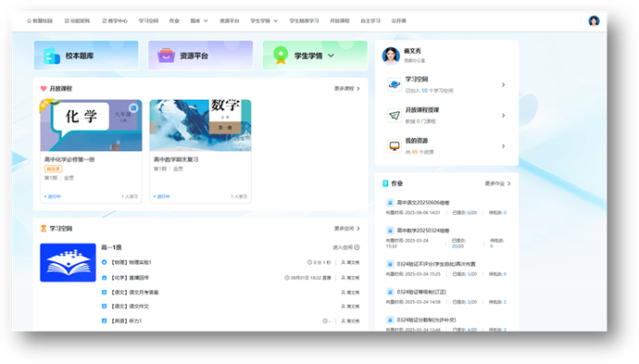Expand chevron on green 学生学情 card
The image size is (639, 364).
pyautogui.click(x=331, y=56)
